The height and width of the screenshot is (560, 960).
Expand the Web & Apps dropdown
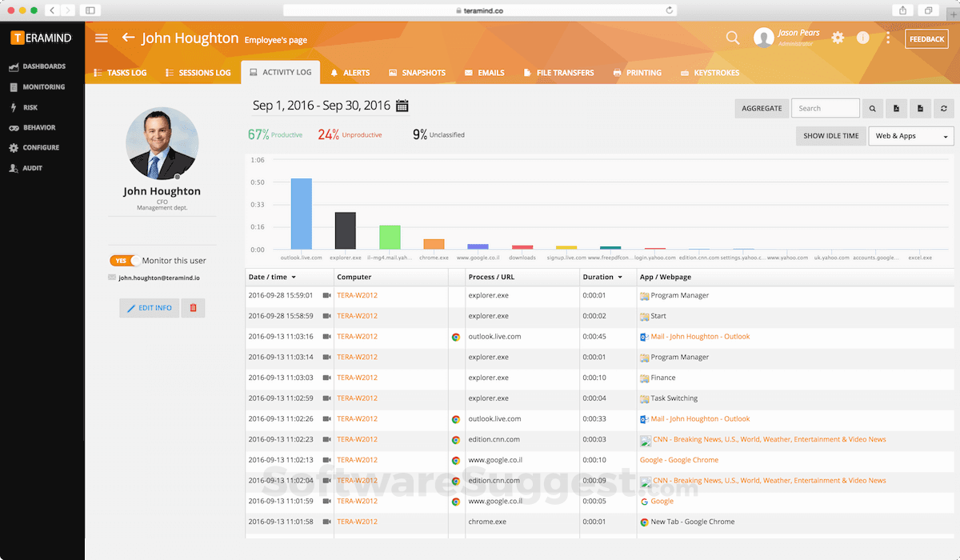911,136
